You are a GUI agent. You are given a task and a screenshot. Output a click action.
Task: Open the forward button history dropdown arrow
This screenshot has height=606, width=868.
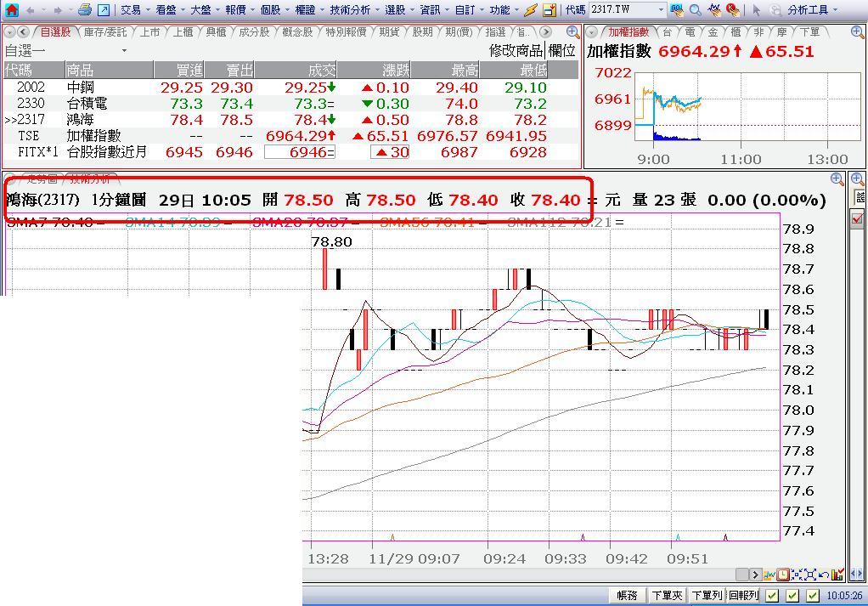[x=70, y=10]
